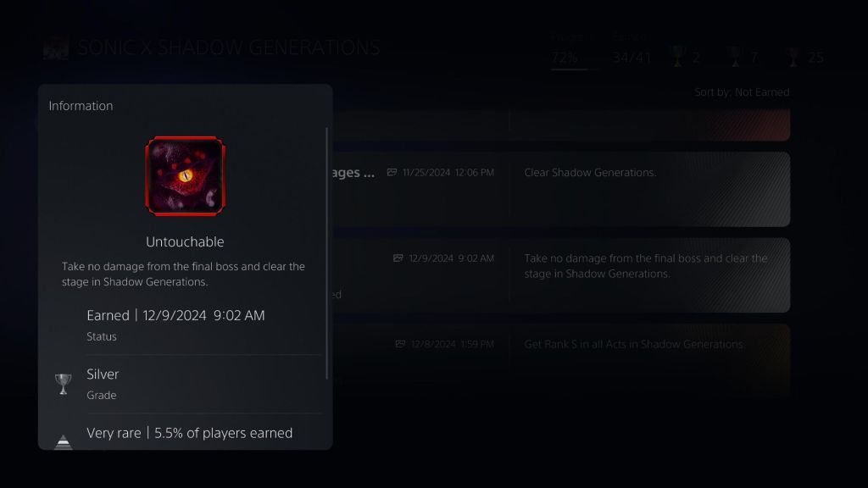Click the Untouchable trophy artwork image
Viewport: 868px width, 488px height.
[185, 176]
